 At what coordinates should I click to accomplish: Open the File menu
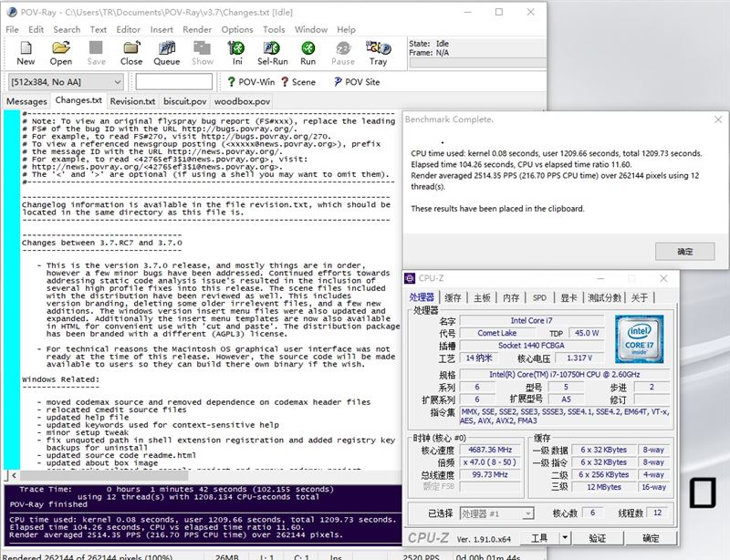point(12,29)
